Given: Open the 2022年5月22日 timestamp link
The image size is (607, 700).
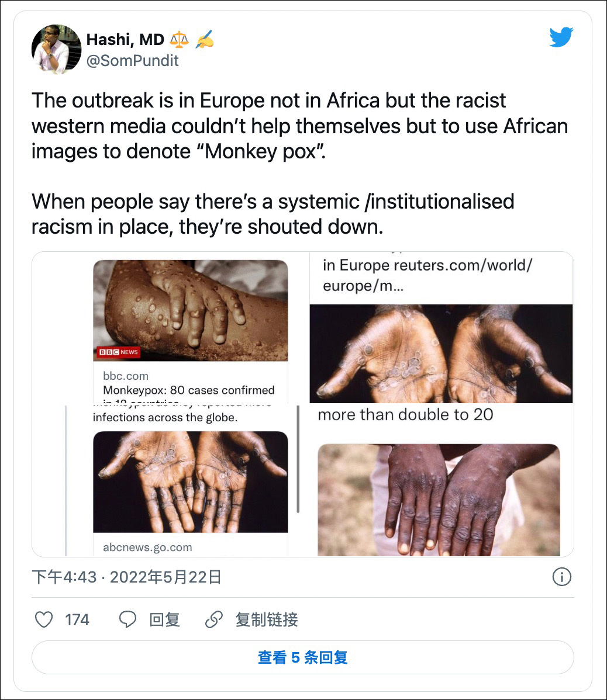Looking at the screenshot, I should (x=165, y=577).
